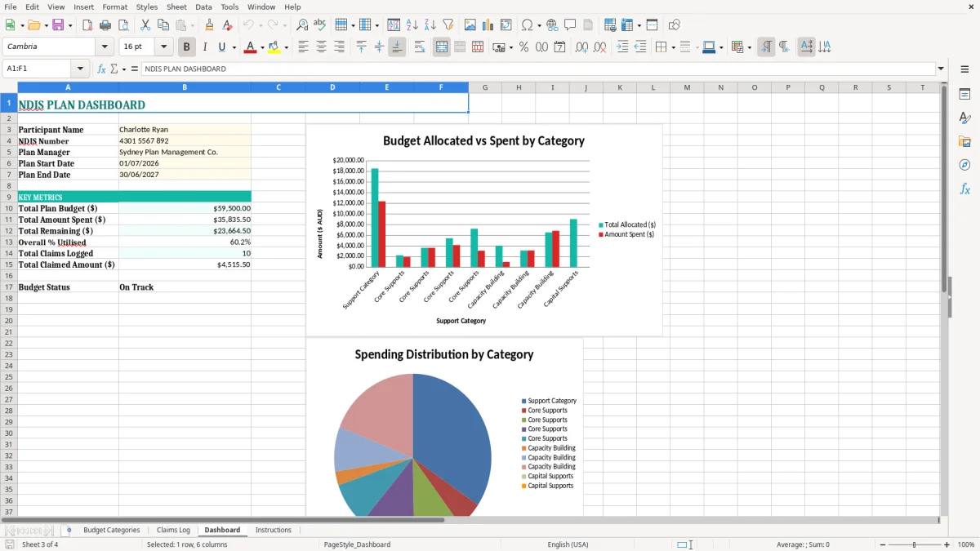Toggle Wrap Text button

coord(420,47)
